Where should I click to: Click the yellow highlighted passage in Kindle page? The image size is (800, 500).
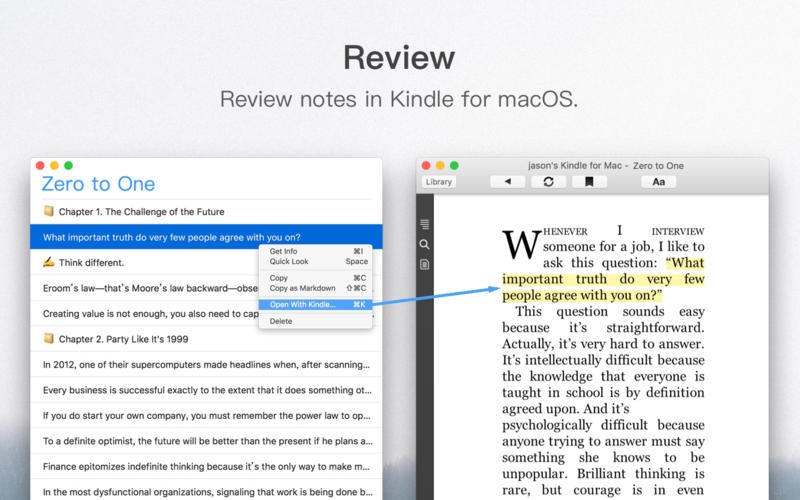click(x=603, y=279)
